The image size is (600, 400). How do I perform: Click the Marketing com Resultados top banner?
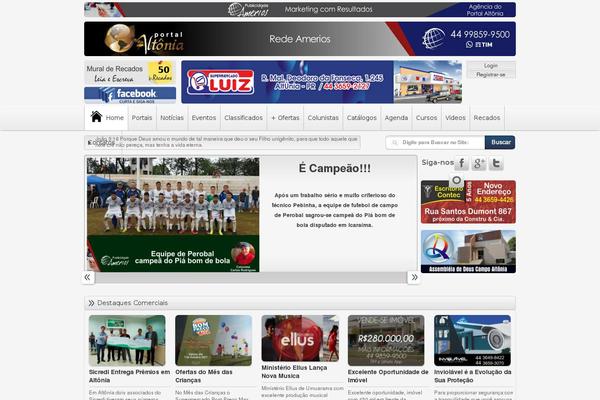[300, 10]
